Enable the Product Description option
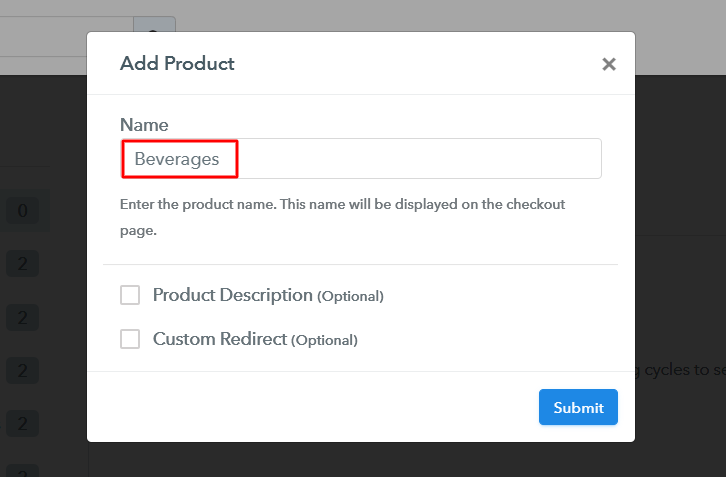 click(x=130, y=295)
